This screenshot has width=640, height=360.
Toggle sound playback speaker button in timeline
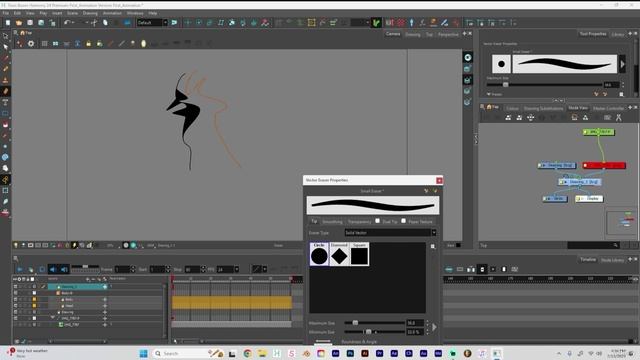pyautogui.click(x=53, y=269)
